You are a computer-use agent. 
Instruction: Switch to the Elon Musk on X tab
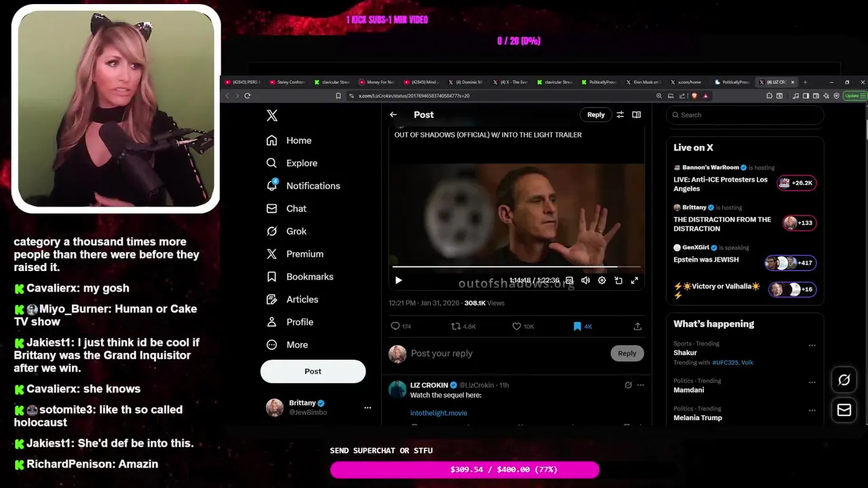(x=644, y=82)
